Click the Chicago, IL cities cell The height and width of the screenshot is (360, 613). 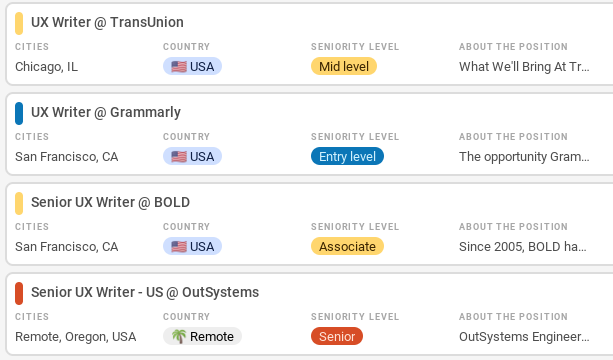point(47,67)
